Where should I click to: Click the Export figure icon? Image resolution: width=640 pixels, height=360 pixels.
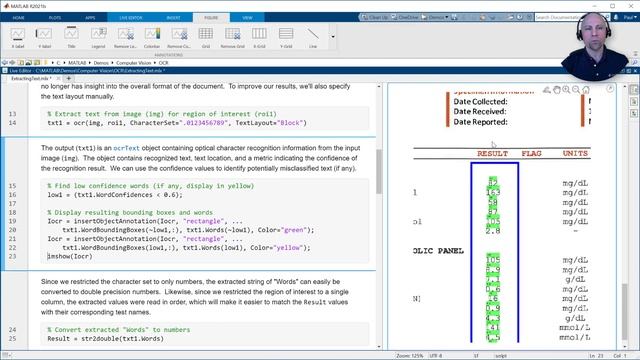pos(547,90)
